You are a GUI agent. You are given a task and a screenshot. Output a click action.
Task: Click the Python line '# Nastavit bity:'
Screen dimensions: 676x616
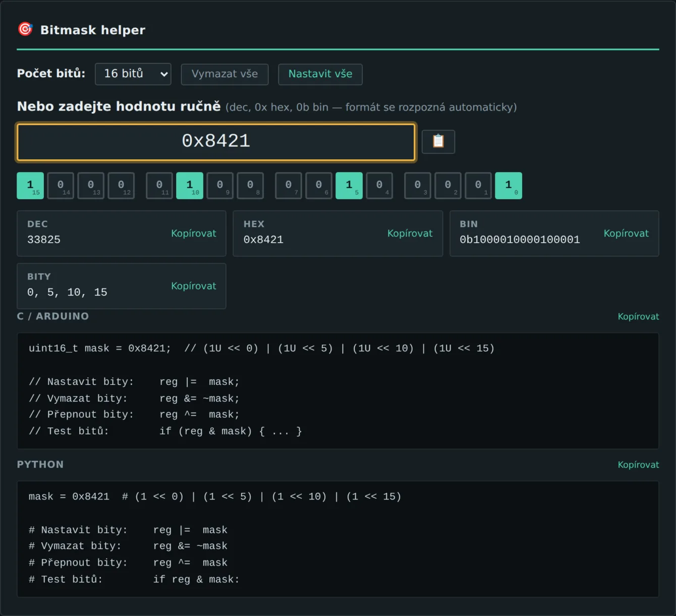[x=78, y=530]
